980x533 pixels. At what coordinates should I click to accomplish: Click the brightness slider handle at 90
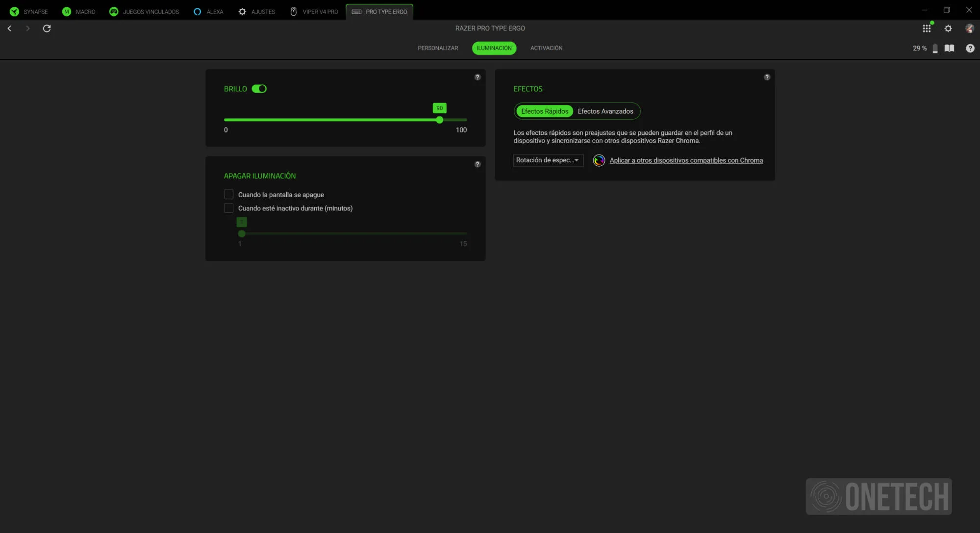click(439, 120)
